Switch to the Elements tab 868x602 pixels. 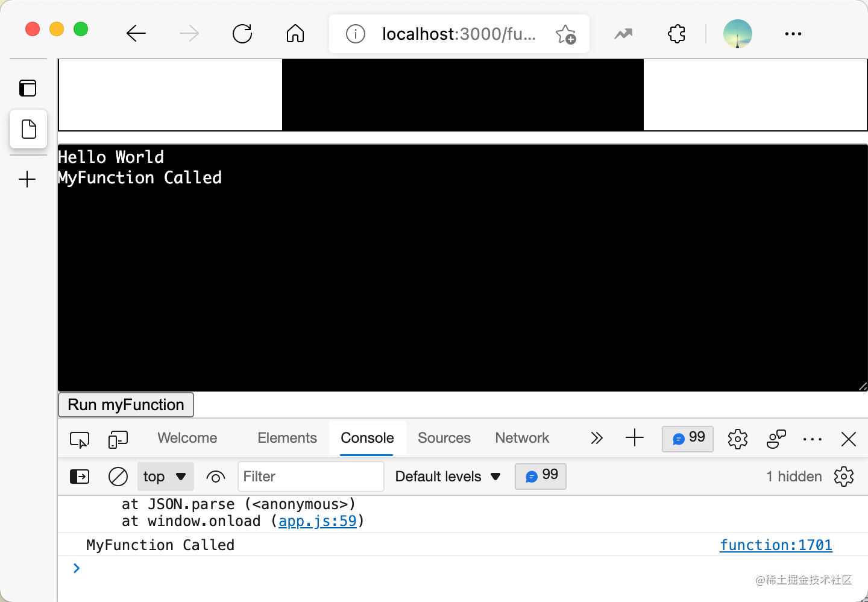[287, 438]
